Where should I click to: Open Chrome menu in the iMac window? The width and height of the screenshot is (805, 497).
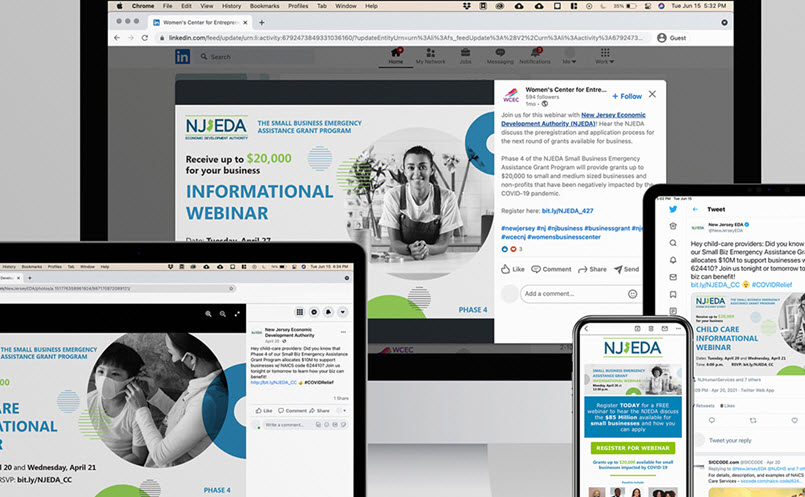tap(143, 6)
